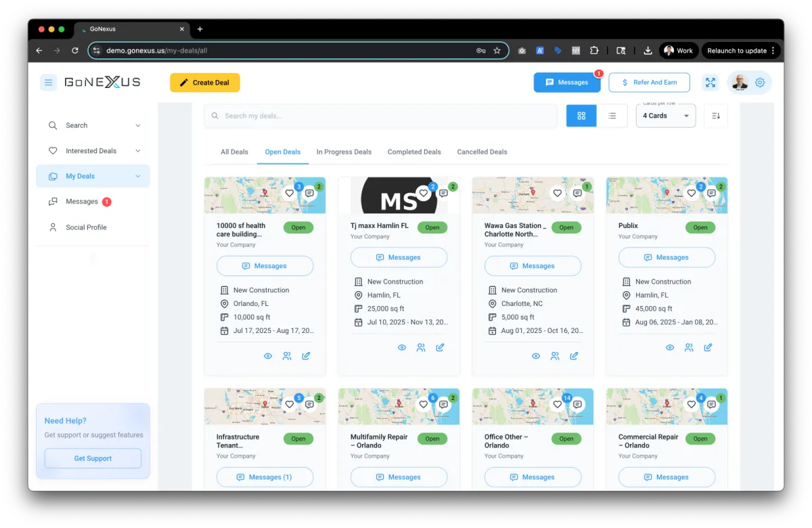The image size is (812, 528).
Task: Click the Create Deal button
Action: tap(205, 83)
